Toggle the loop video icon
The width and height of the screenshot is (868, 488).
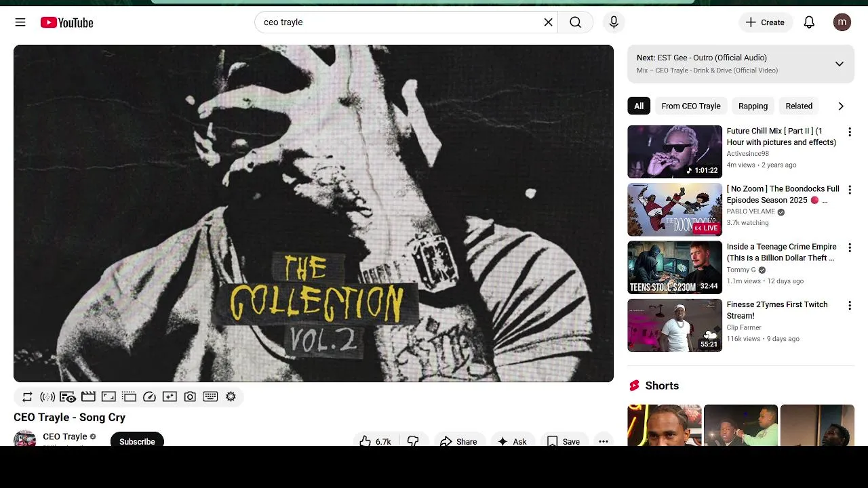click(x=27, y=397)
